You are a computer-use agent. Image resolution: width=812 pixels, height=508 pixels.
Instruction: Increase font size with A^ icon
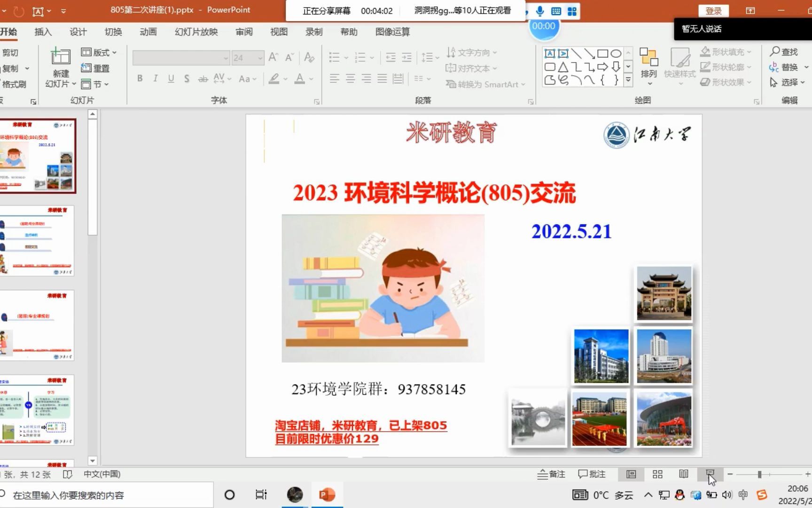tap(273, 57)
